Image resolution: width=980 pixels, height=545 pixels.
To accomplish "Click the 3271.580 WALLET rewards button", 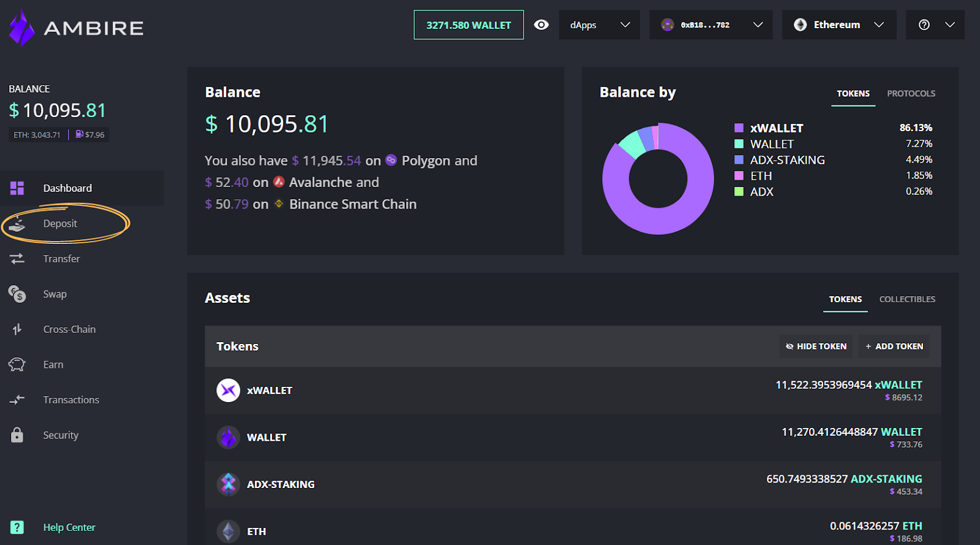I will coord(469,25).
